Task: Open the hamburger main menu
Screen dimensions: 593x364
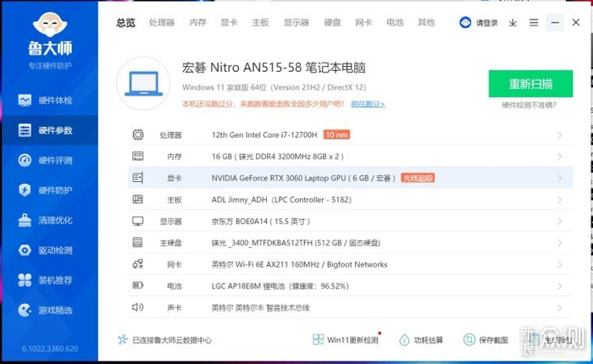Action: 533,23
